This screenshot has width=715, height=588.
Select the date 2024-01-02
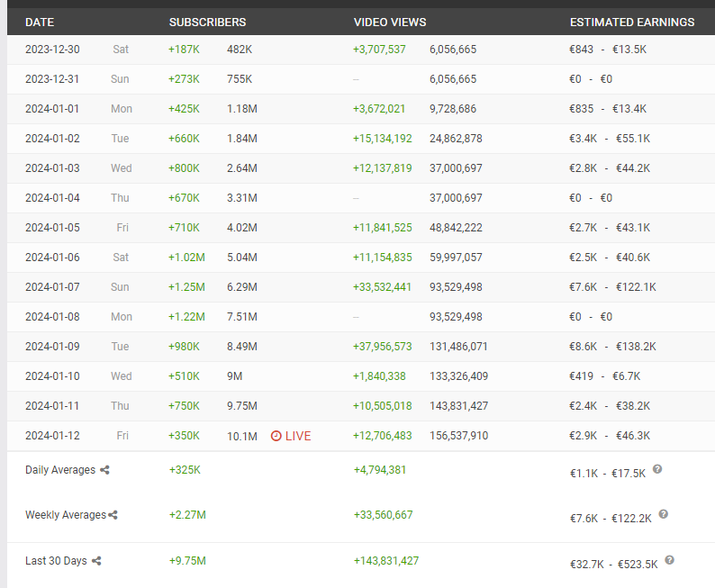[x=52, y=138]
